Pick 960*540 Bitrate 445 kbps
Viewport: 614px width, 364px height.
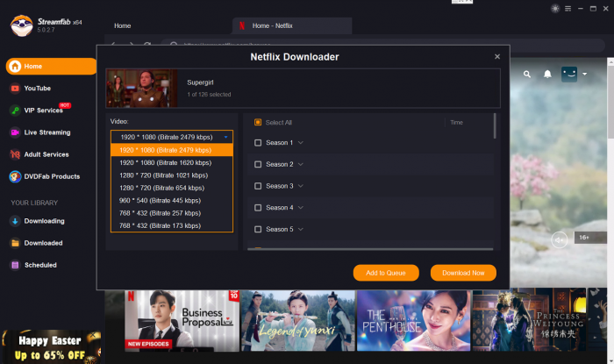pos(172,200)
